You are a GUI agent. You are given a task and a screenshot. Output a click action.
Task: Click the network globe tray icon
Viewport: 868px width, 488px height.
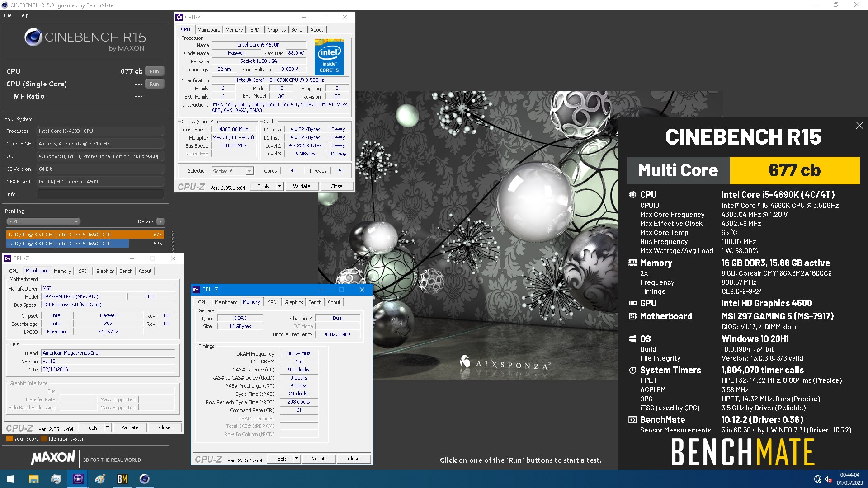click(817, 479)
